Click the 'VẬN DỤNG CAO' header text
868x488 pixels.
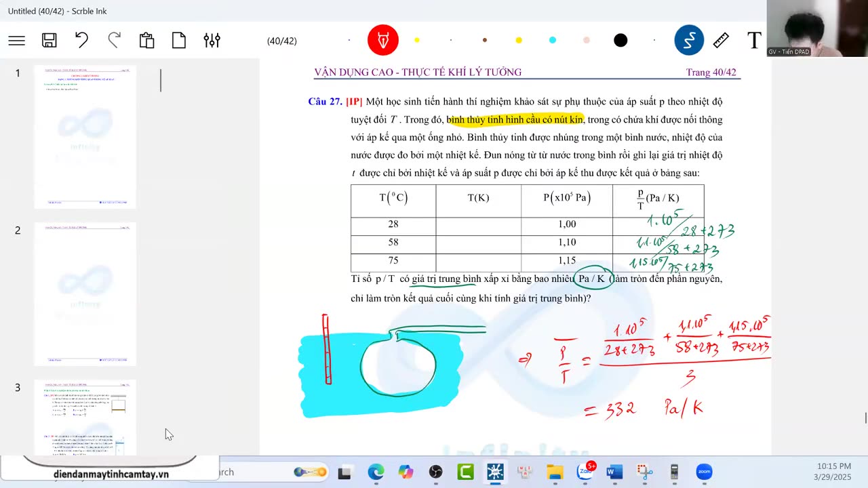(x=355, y=73)
